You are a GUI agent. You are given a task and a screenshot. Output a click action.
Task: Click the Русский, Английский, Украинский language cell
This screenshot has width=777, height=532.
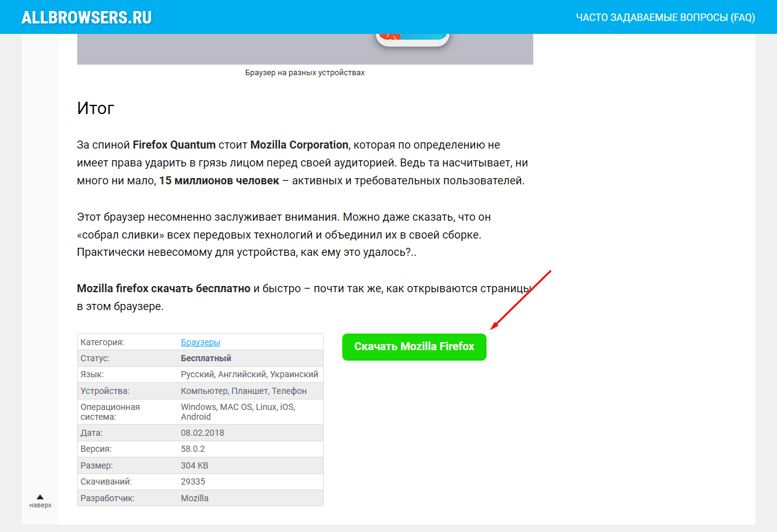249,374
